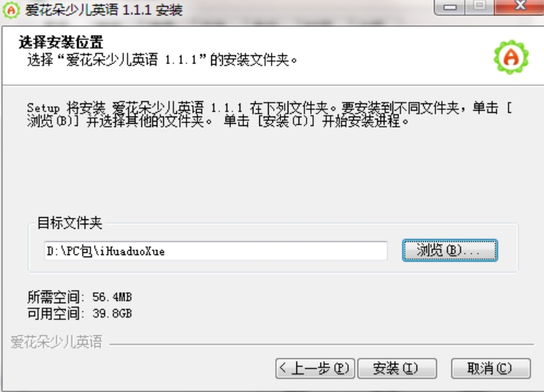
Task: Click the 目标文件夹 path input field
Action: click(216, 251)
